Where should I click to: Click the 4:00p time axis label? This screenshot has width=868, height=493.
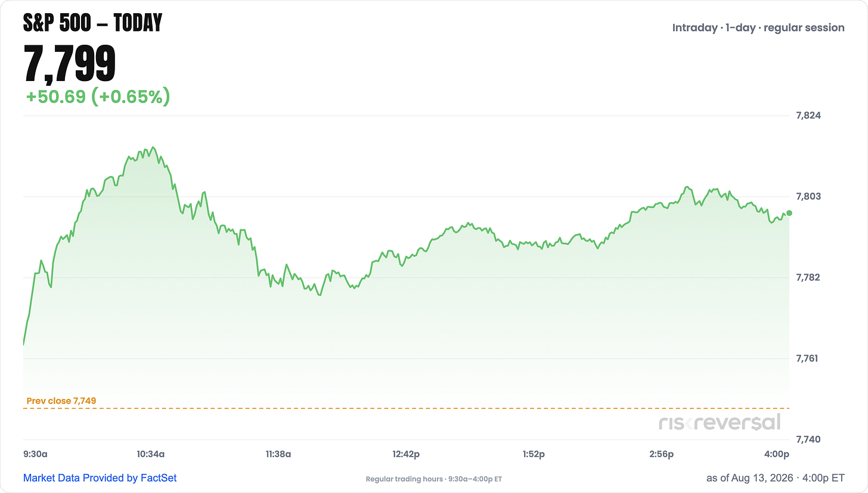point(777,454)
